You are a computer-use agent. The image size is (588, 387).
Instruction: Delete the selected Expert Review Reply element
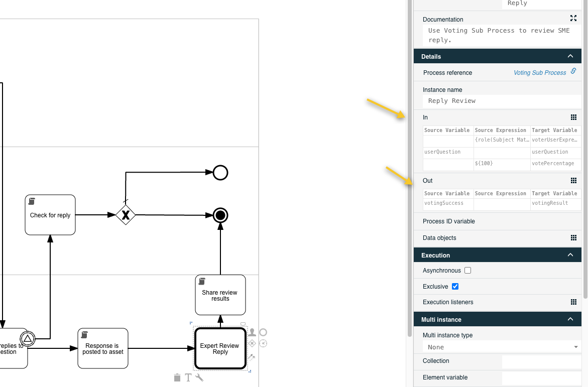point(177,377)
